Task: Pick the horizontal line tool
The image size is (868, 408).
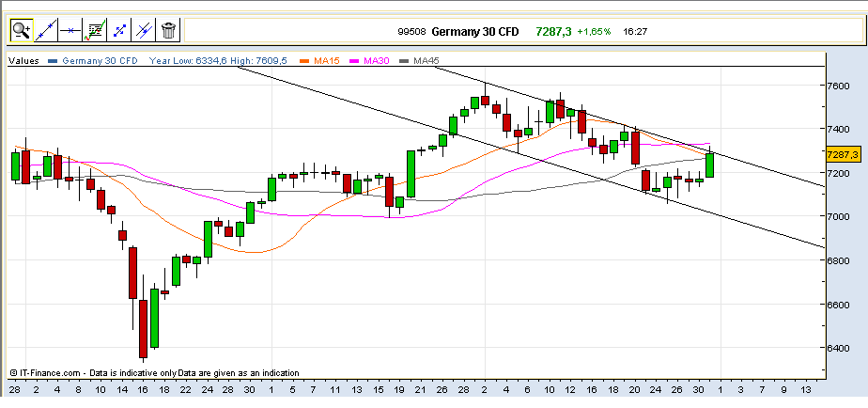Action: coord(70,30)
